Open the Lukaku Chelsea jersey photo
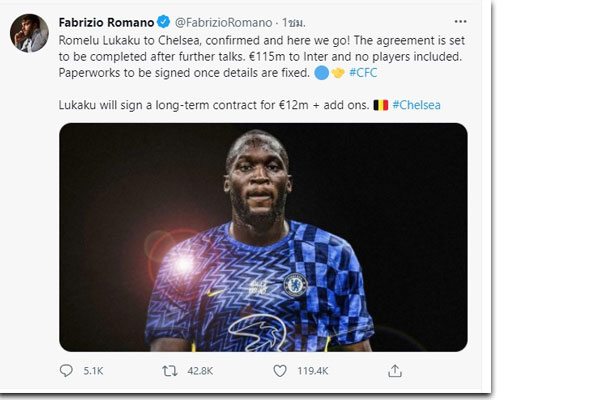600x400 pixels. click(263, 237)
